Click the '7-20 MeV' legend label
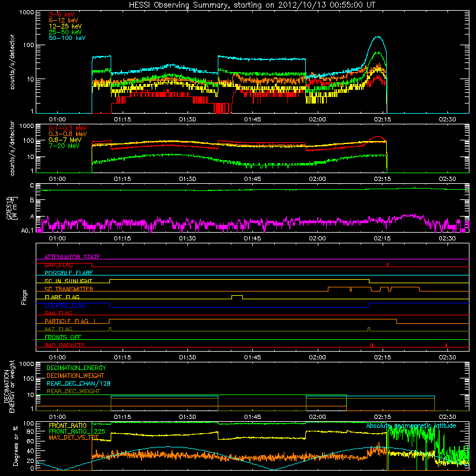The width and height of the screenshot is (476, 476). pos(64,146)
